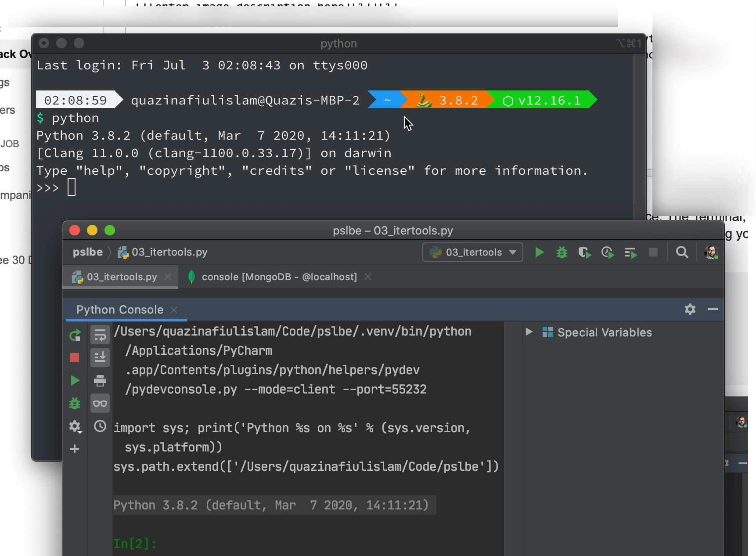Attach debugger to the Python Console
The height and width of the screenshot is (556, 756).
(x=75, y=403)
